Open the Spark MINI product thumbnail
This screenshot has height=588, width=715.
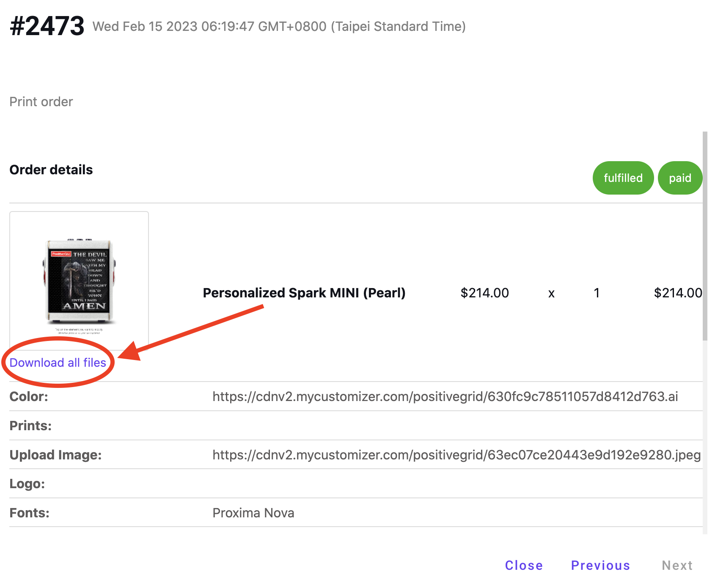[x=79, y=281]
